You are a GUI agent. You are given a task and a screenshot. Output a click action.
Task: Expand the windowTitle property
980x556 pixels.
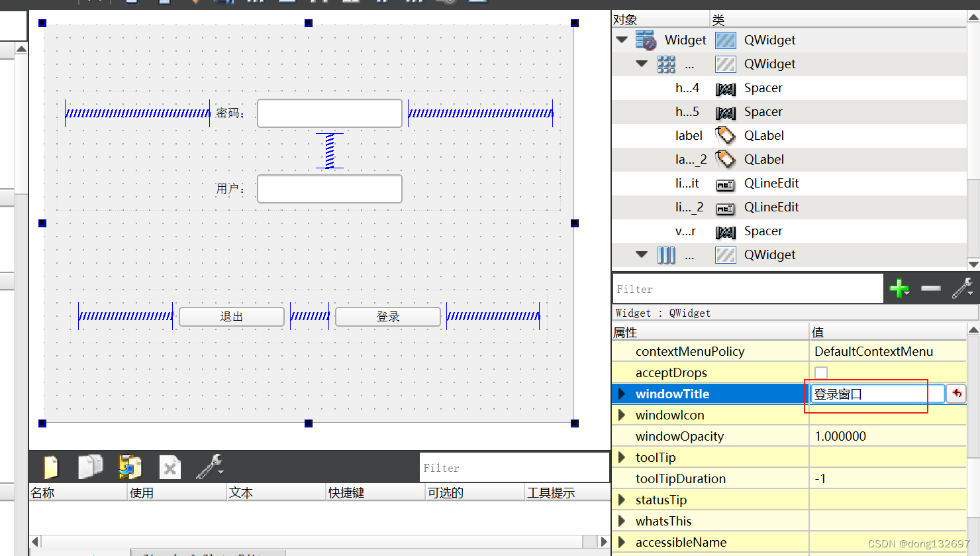tap(621, 394)
